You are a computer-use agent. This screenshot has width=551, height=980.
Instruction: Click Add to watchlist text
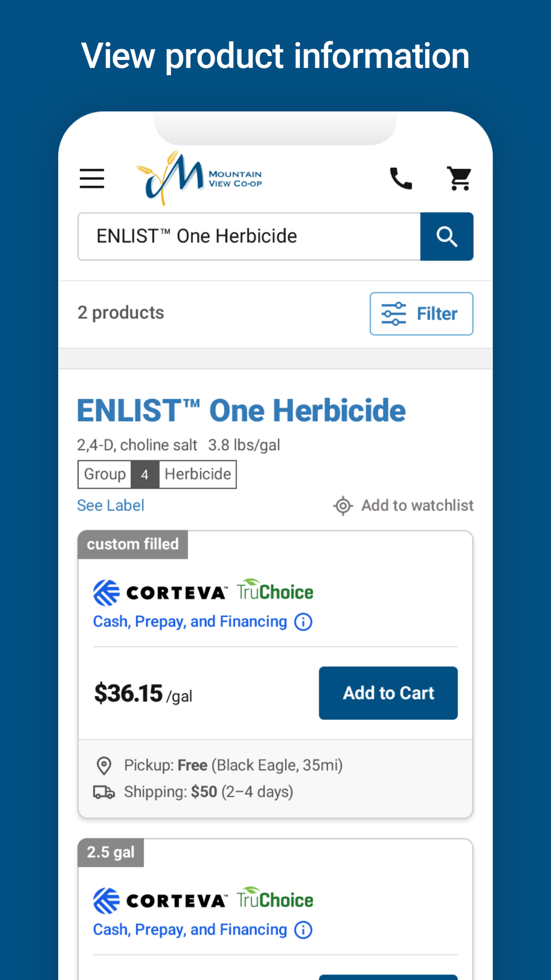tap(417, 505)
